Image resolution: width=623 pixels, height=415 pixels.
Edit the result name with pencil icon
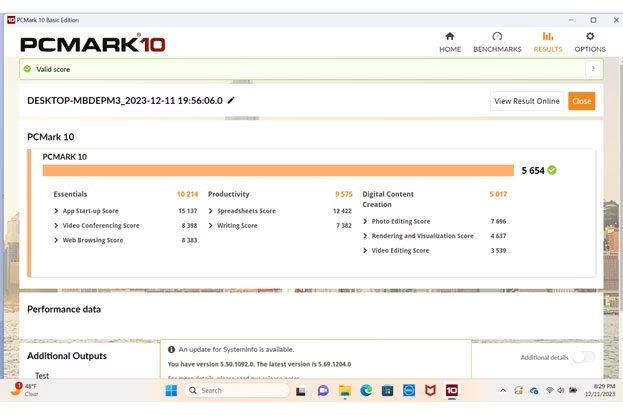231,100
